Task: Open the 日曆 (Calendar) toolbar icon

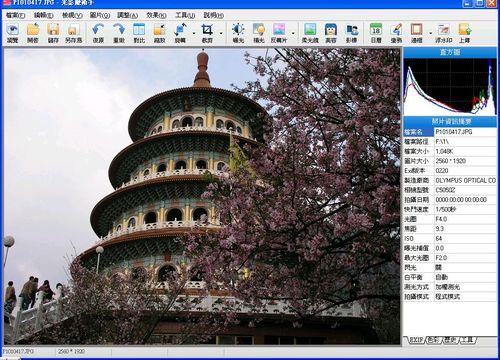Action: click(x=376, y=33)
